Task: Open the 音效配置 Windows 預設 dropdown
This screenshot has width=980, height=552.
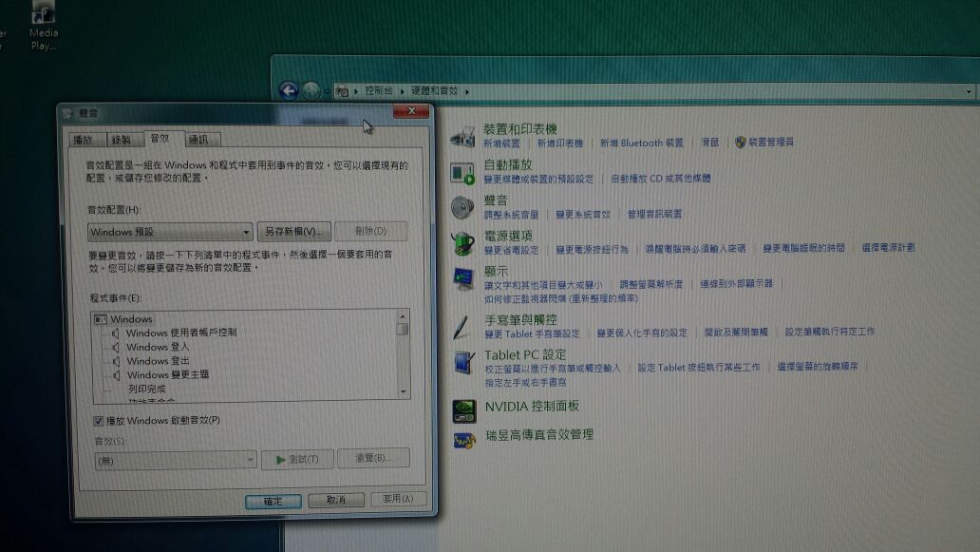Action: (x=170, y=232)
